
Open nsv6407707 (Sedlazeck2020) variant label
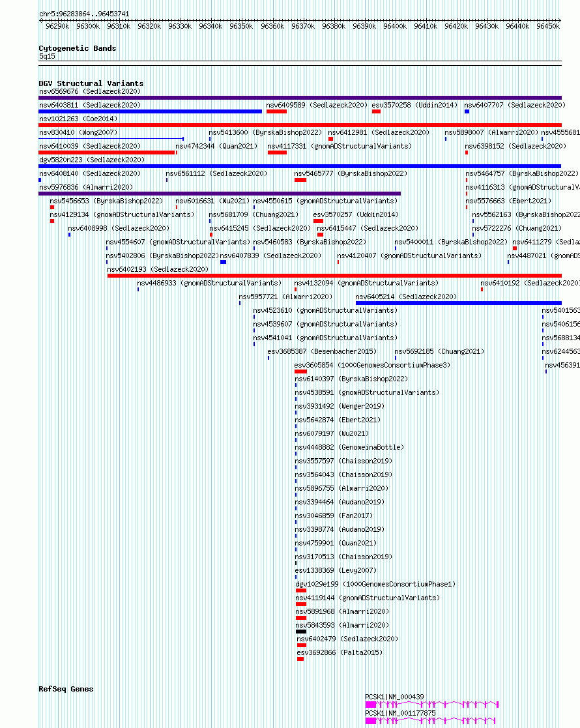515,105
